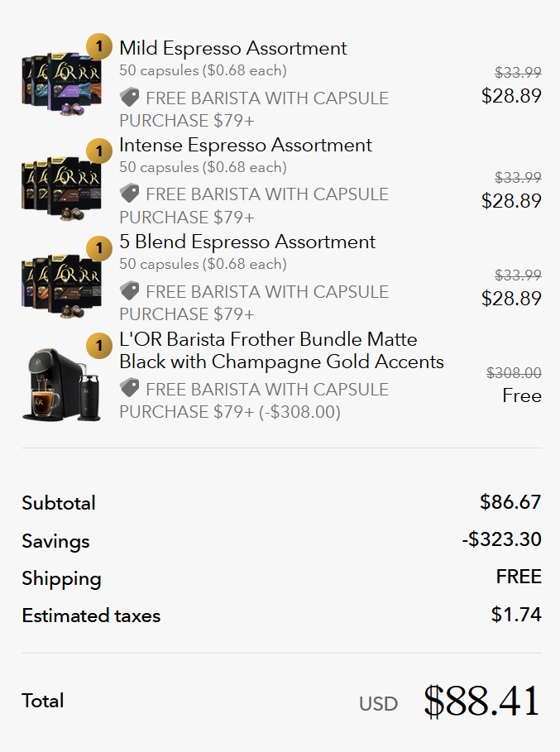The height and width of the screenshot is (752, 560).
Task: Click the Estimated taxes label
Action: pyautogui.click(x=91, y=615)
